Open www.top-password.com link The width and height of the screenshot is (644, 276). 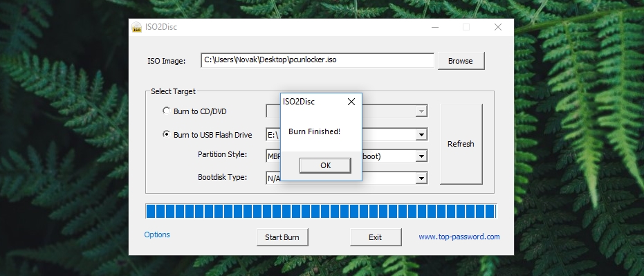point(459,237)
